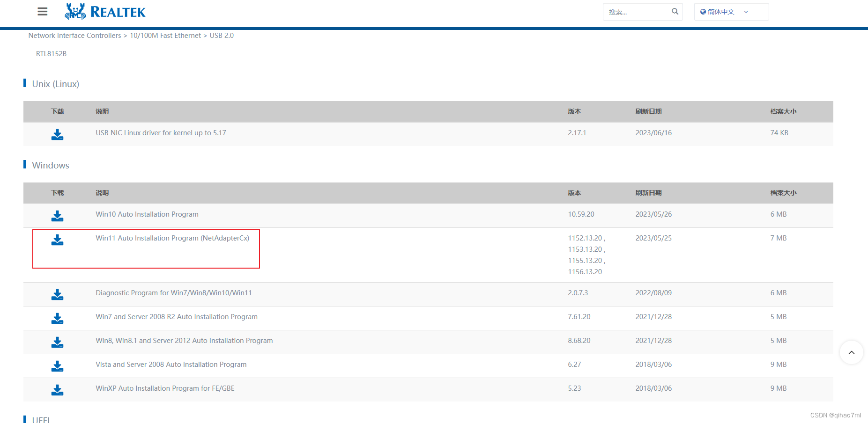Click Win10 version 10.59.20
Image resolution: width=868 pixels, height=423 pixels.
click(x=581, y=214)
